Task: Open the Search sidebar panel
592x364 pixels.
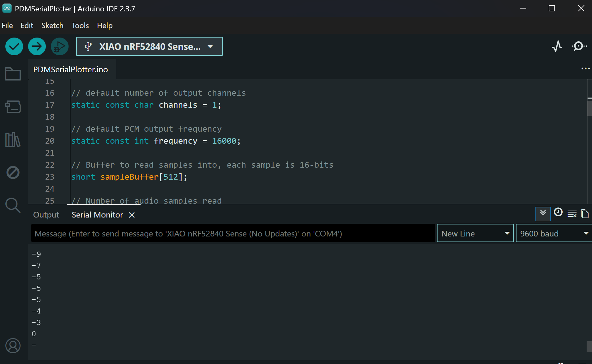Action: 13,205
